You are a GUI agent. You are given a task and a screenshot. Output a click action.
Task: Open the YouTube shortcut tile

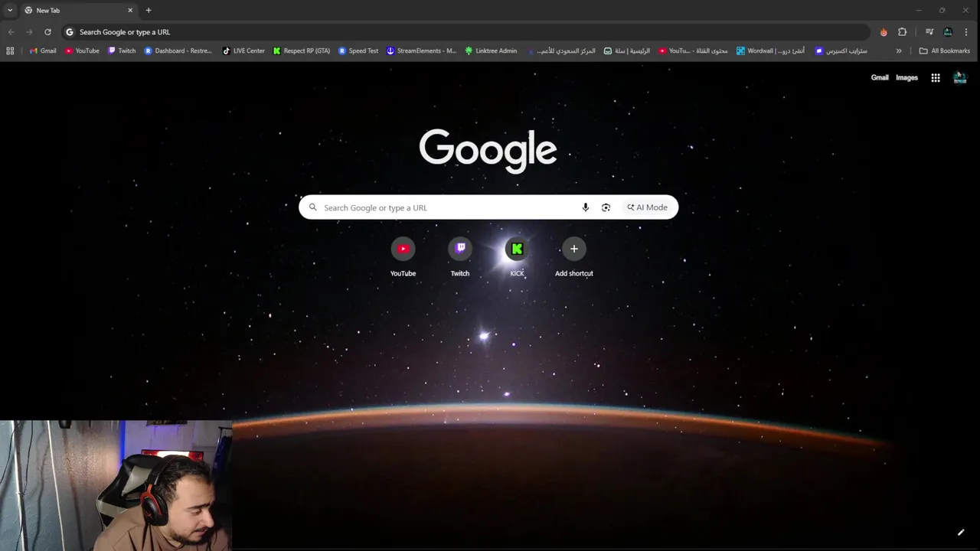point(403,258)
